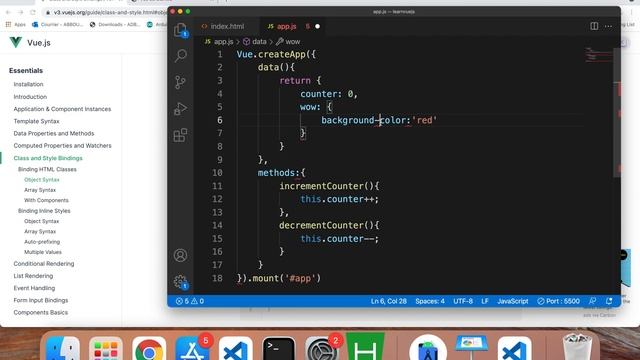Image resolution: width=640 pixels, height=360 pixels.
Task: Click line number 18 in the gutter
Action: coord(217,278)
